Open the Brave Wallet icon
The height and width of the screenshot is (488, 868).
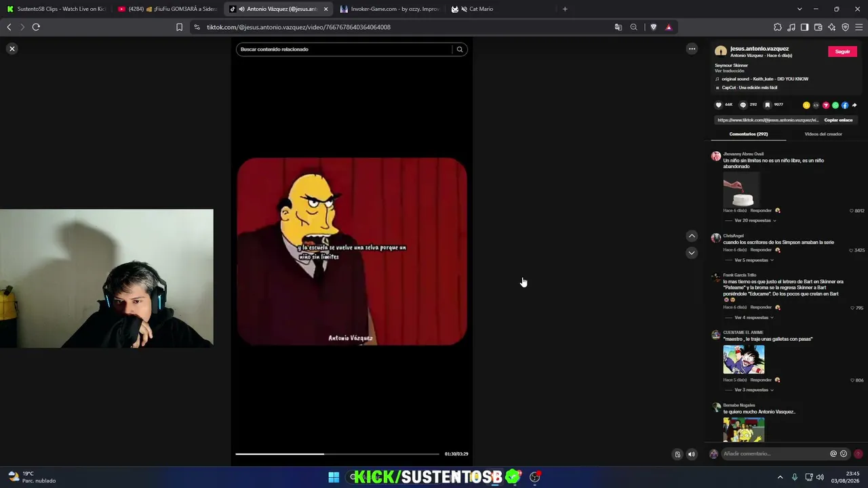[818, 27]
